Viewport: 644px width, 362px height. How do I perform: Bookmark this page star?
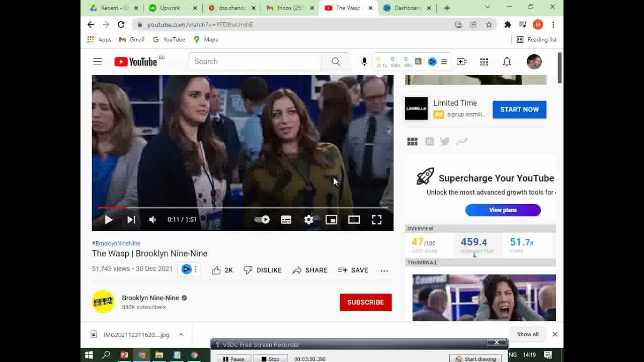pos(489,24)
